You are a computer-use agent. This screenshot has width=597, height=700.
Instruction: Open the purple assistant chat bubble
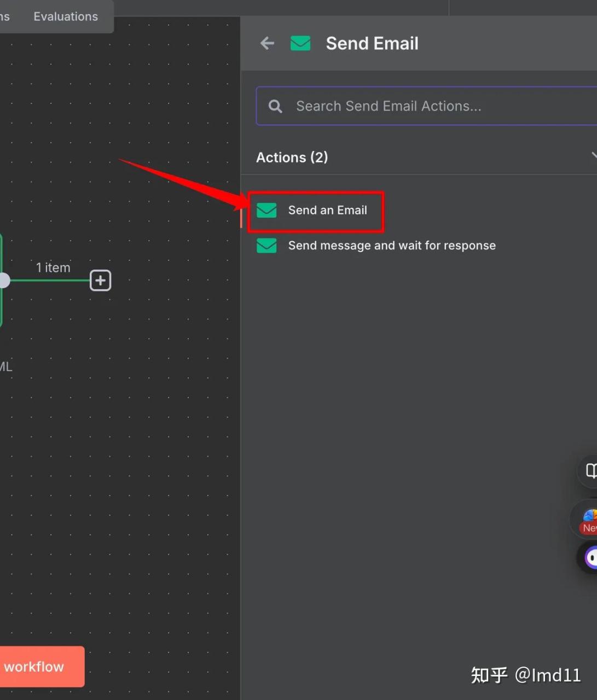(590, 558)
